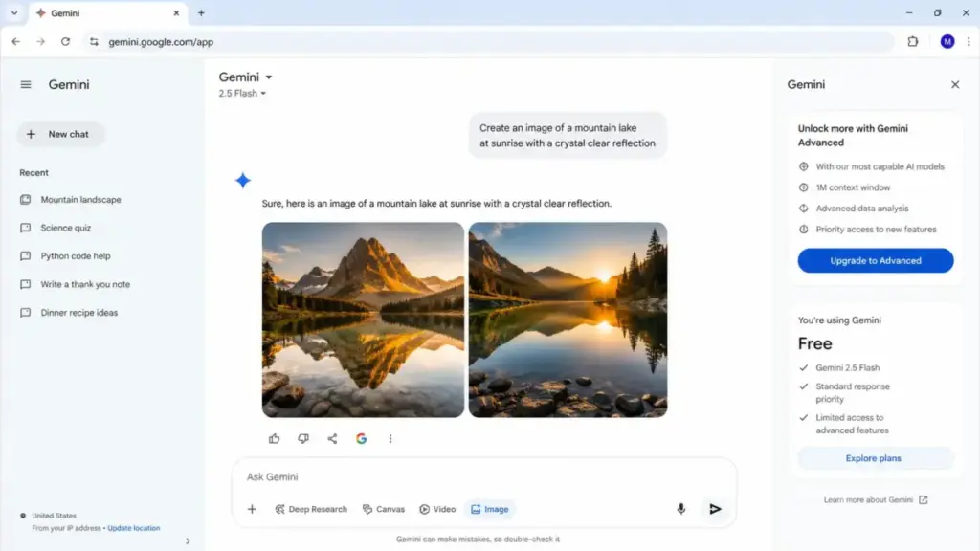Viewport: 980px width, 551px height.
Task: Close the Gemini side panel
Action: click(x=955, y=84)
